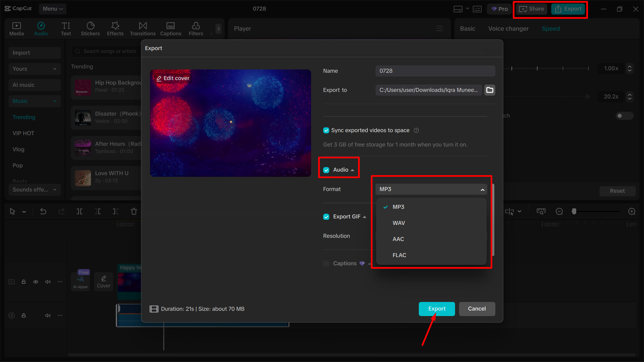Click the Delete icon in the timeline toolbar

[x=134, y=211]
